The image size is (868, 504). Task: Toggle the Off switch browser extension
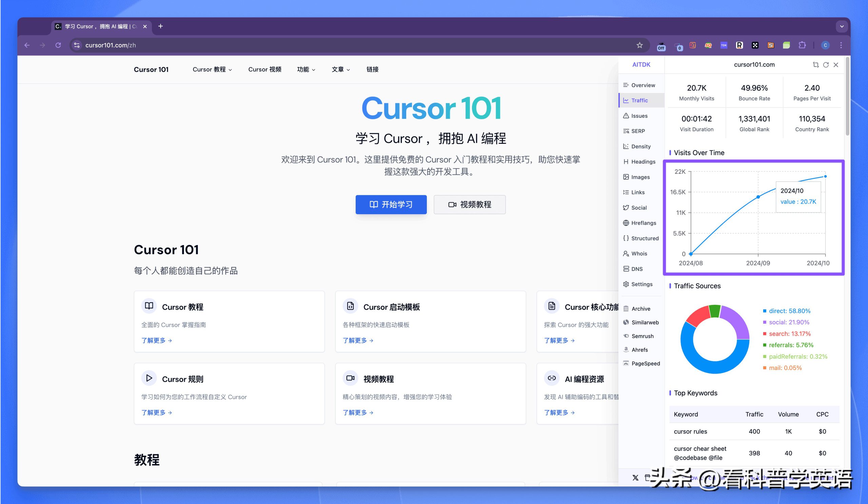pyautogui.click(x=661, y=45)
